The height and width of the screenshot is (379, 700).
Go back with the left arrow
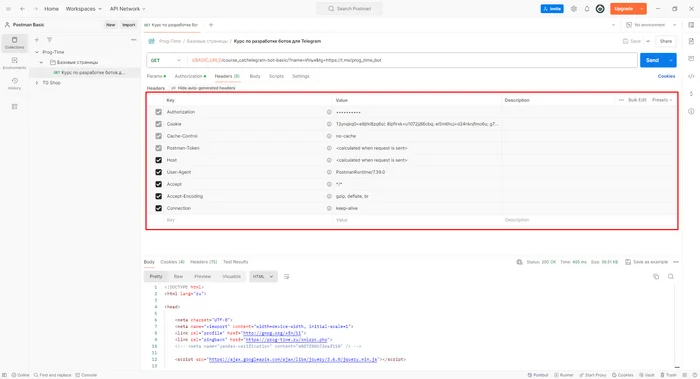pos(22,8)
